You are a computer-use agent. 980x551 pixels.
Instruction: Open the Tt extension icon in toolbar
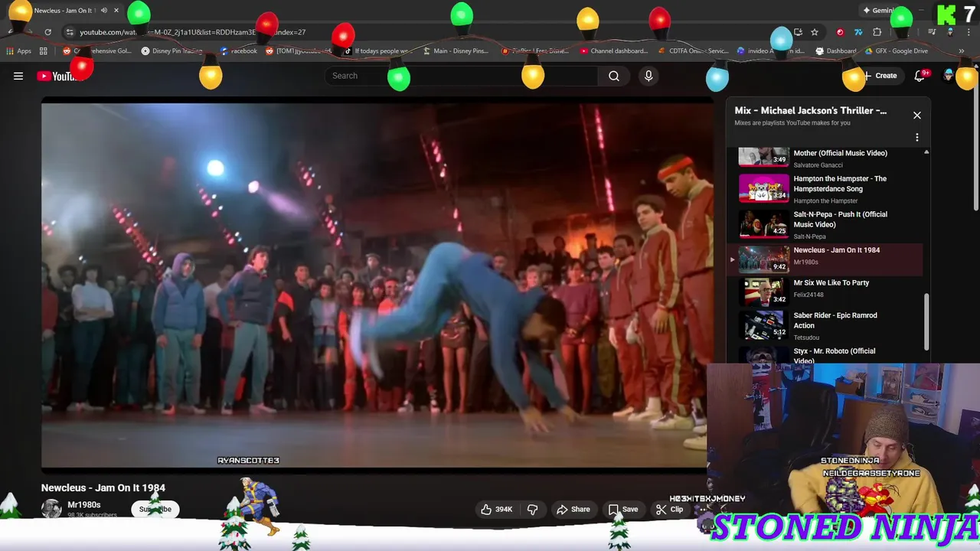coord(858,32)
